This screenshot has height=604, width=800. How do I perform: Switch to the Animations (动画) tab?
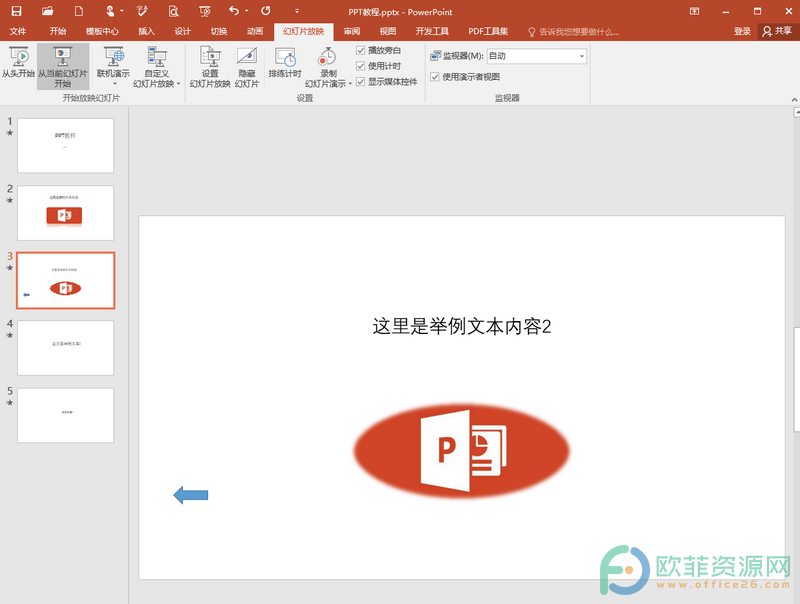(255, 32)
